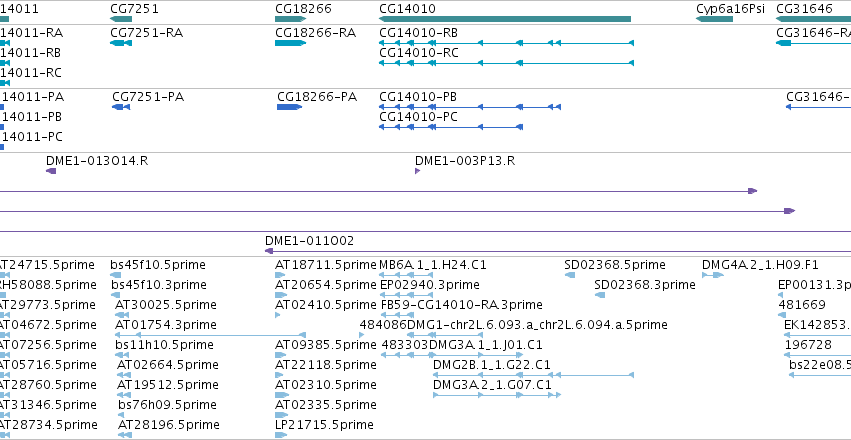Select the AT30025.5prime EST label

click(166, 304)
